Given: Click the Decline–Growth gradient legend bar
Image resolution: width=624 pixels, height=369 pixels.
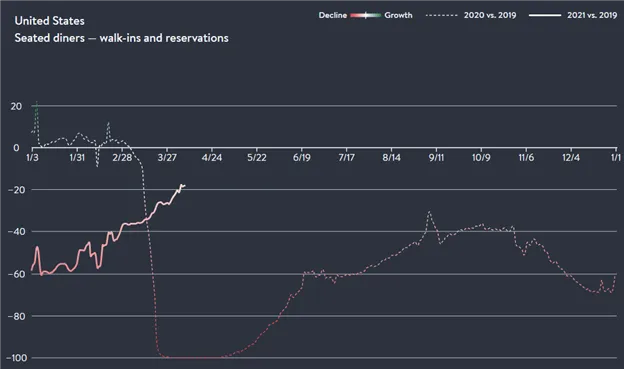Looking at the screenshot, I should click(x=365, y=16).
